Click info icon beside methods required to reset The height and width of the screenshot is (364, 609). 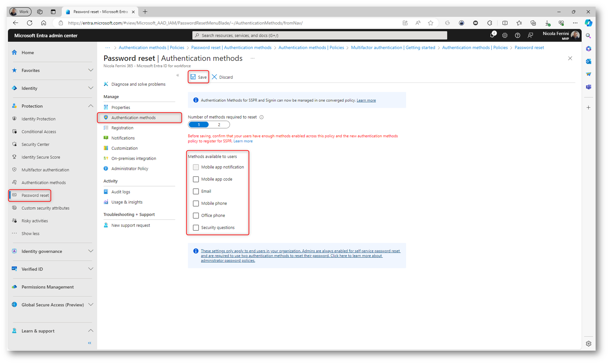[261, 117]
